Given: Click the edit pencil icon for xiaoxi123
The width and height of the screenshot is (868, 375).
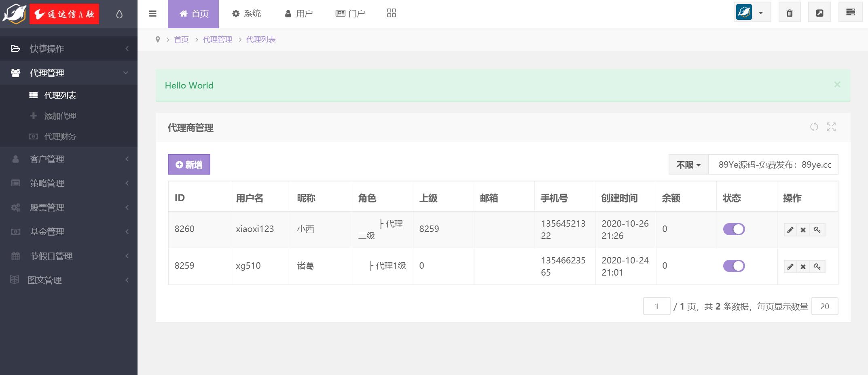Looking at the screenshot, I should click(x=790, y=230).
